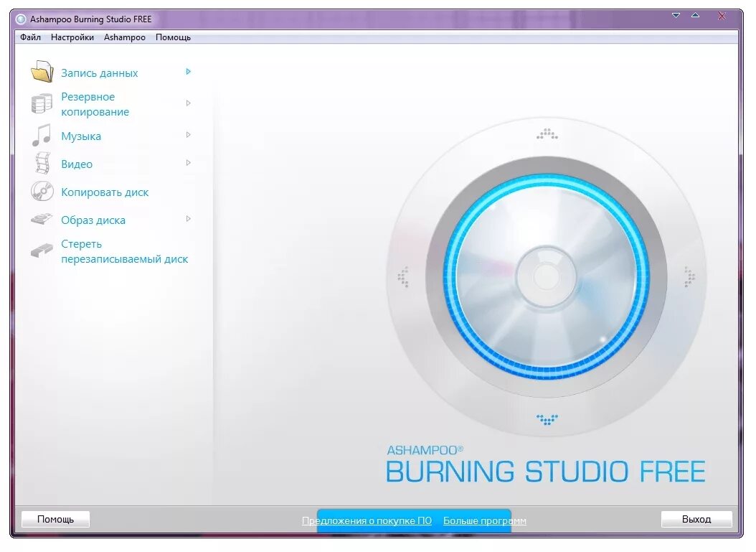Open the Файл menu
Image resolution: width=756 pixels, height=552 pixels.
click(30, 37)
